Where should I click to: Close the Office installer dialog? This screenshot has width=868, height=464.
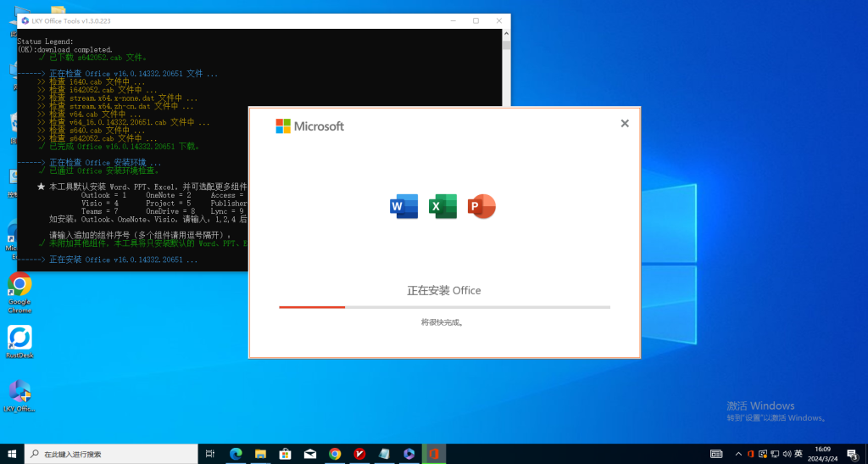[625, 124]
